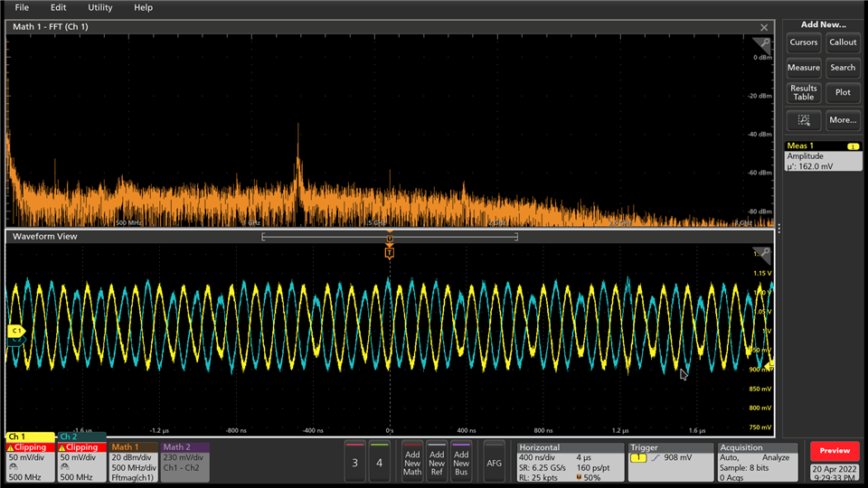
Task: Open the Utility menu
Action: 99,7
